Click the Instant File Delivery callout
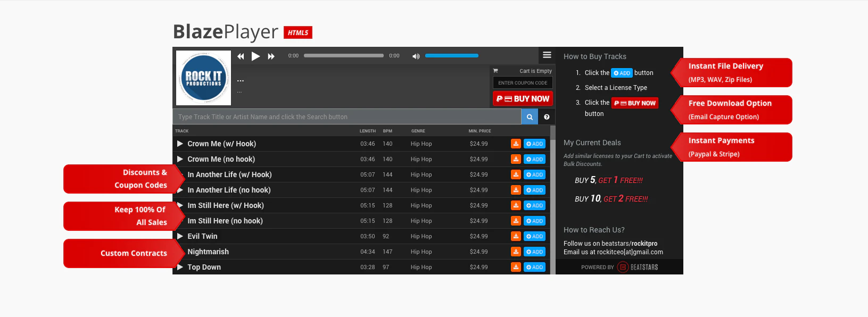 (x=732, y=73)
